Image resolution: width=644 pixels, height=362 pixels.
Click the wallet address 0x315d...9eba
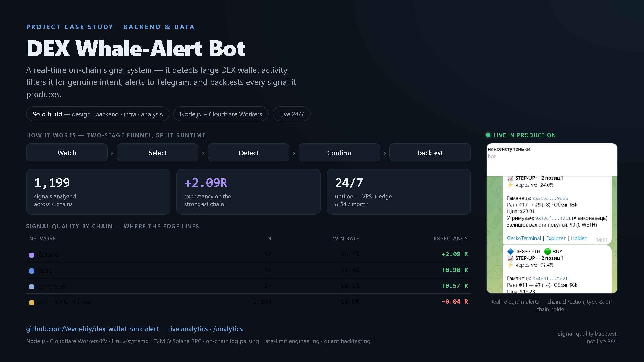tap(550, 198)
